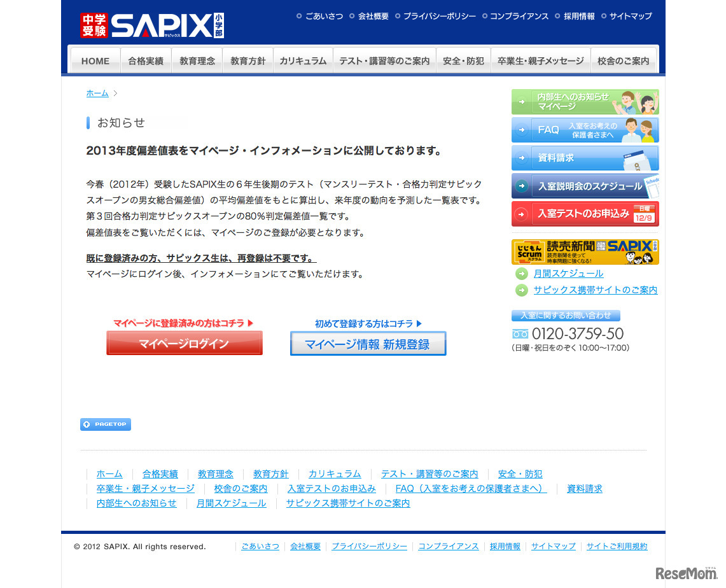Click ごあいさつ in the top header links
The image size is (726, 588).
tap(324, 16)
